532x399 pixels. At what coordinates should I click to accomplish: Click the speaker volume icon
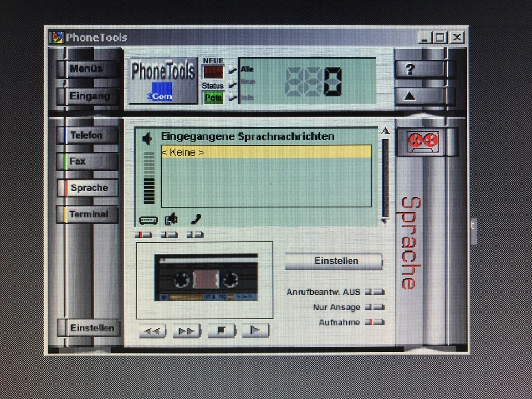(x=147, y=139)
